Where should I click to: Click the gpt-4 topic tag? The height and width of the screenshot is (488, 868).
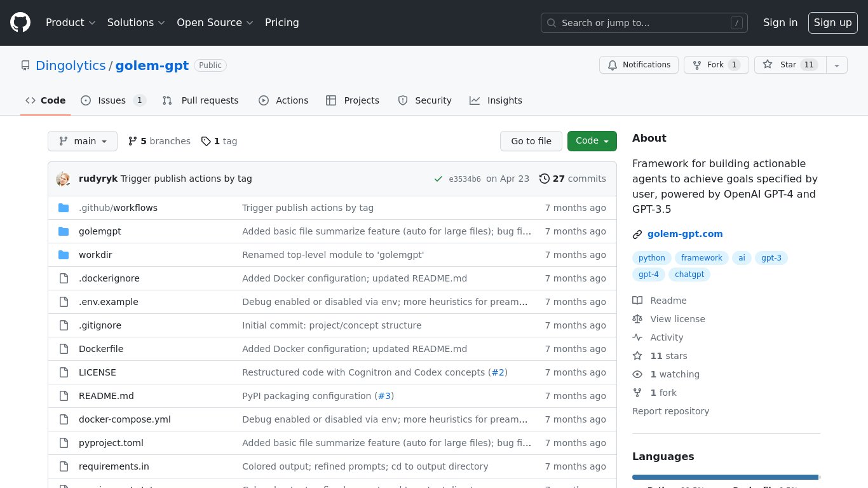[649, 274]
